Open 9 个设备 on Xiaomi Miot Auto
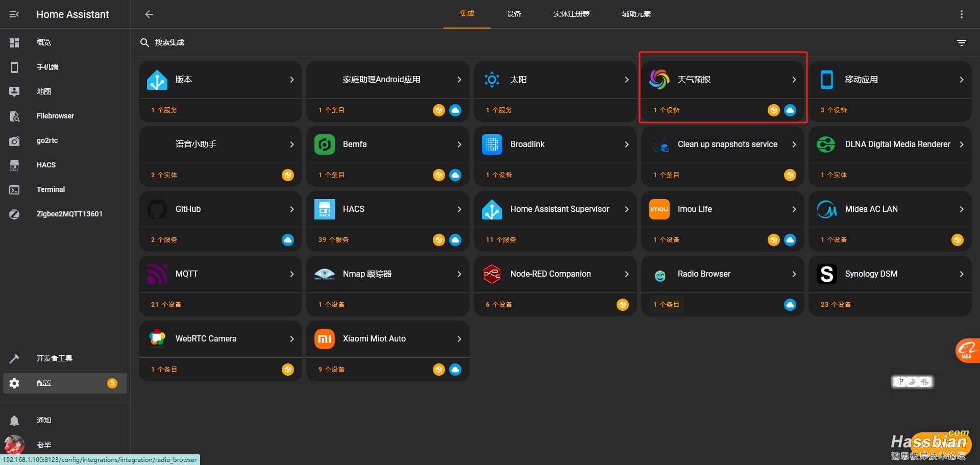 [331, 370]
